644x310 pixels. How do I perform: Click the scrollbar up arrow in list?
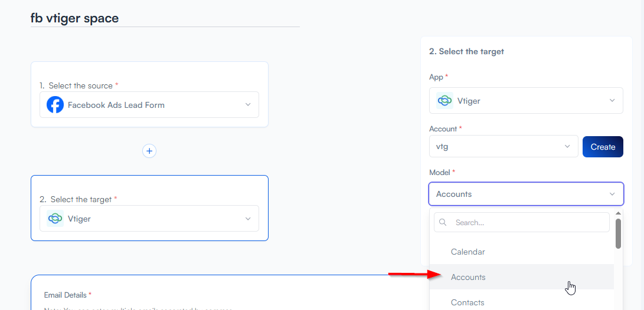tap(618, 213)
